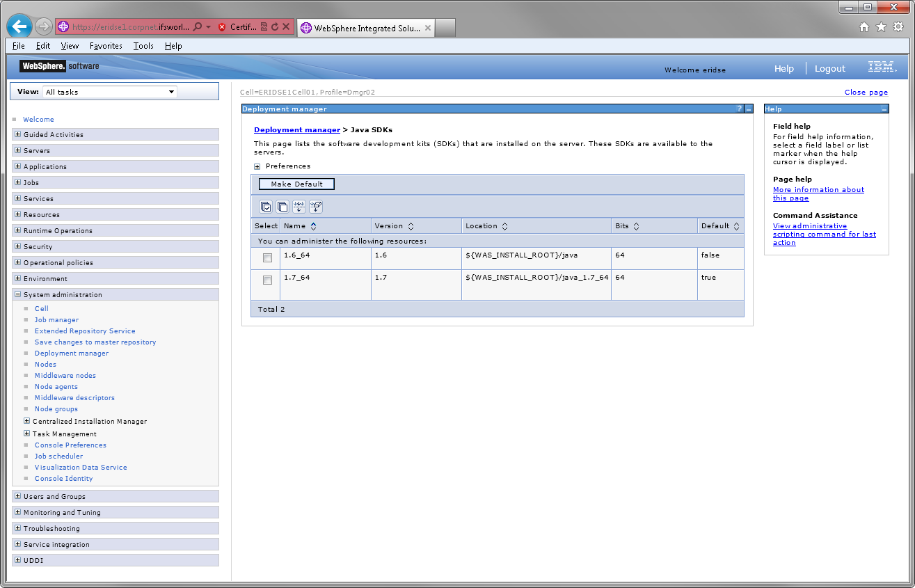Follow the Deployment manager breadcrumb link
915x588 pixels.
297,130
